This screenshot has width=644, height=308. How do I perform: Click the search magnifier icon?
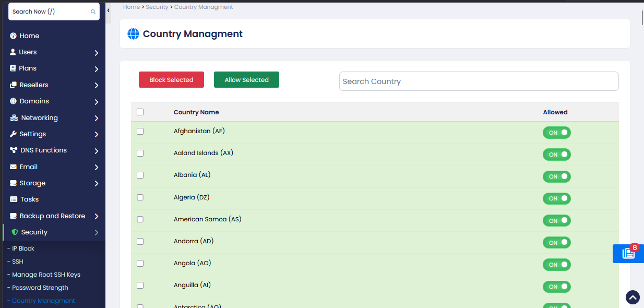tap(93, 12)
